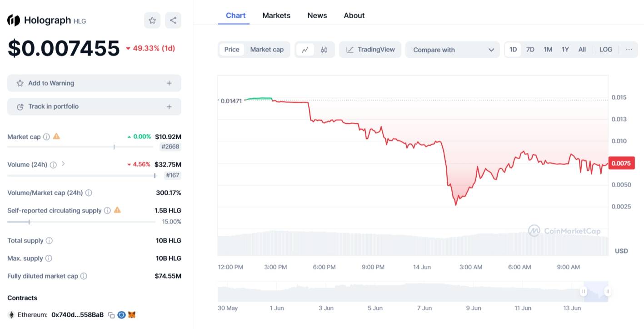Select the Price toggle

[x=232, y=50]
